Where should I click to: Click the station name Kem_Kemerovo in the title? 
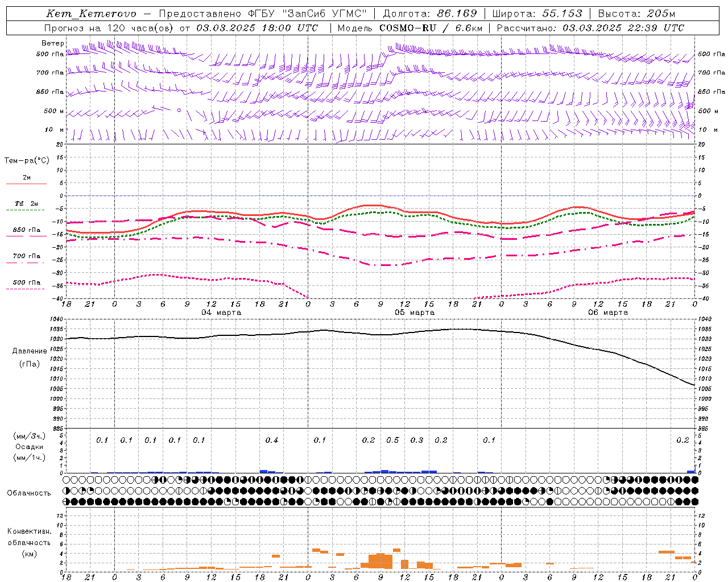92,14
